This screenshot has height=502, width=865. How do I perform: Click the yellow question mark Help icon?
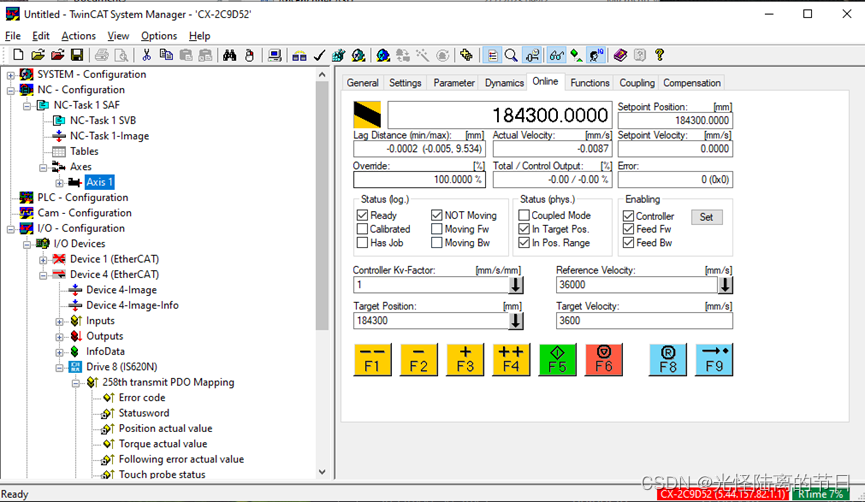659,55
